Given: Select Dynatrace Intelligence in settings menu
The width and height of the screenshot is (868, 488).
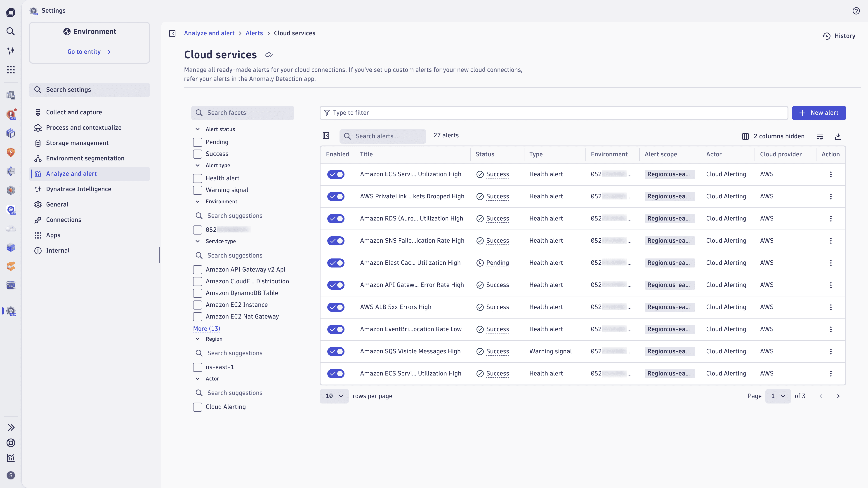Looking at the screenshot, I should pyautogui.click(x=78, y=189).
